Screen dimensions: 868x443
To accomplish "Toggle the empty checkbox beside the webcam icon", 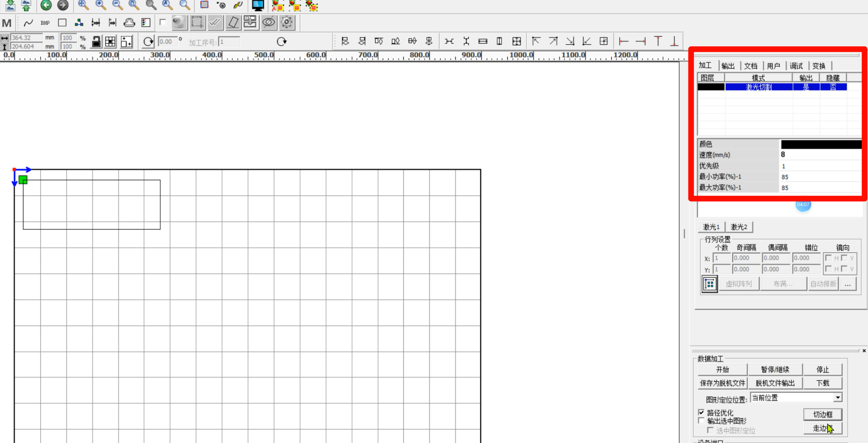I will 163,22.
